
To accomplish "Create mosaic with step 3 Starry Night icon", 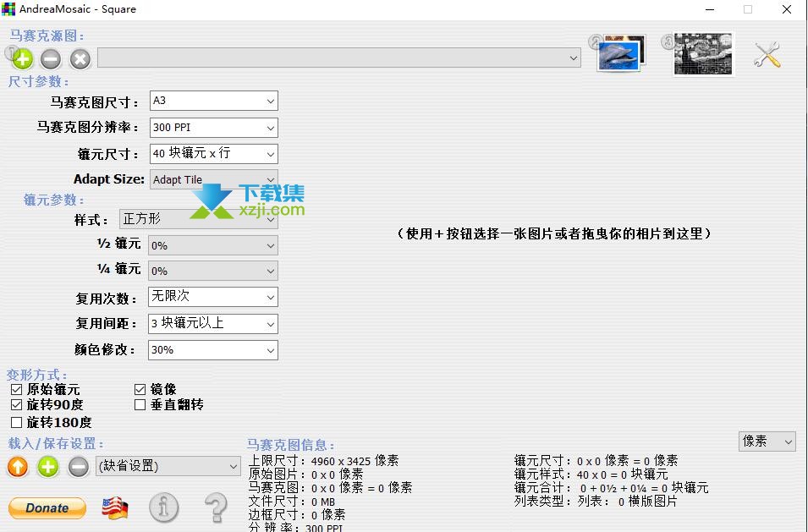I will [703, 54].
